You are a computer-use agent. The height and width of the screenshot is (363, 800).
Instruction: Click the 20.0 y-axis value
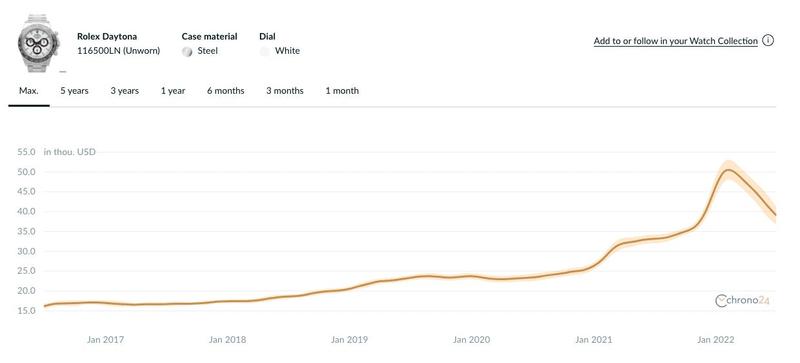click(26, 291)
